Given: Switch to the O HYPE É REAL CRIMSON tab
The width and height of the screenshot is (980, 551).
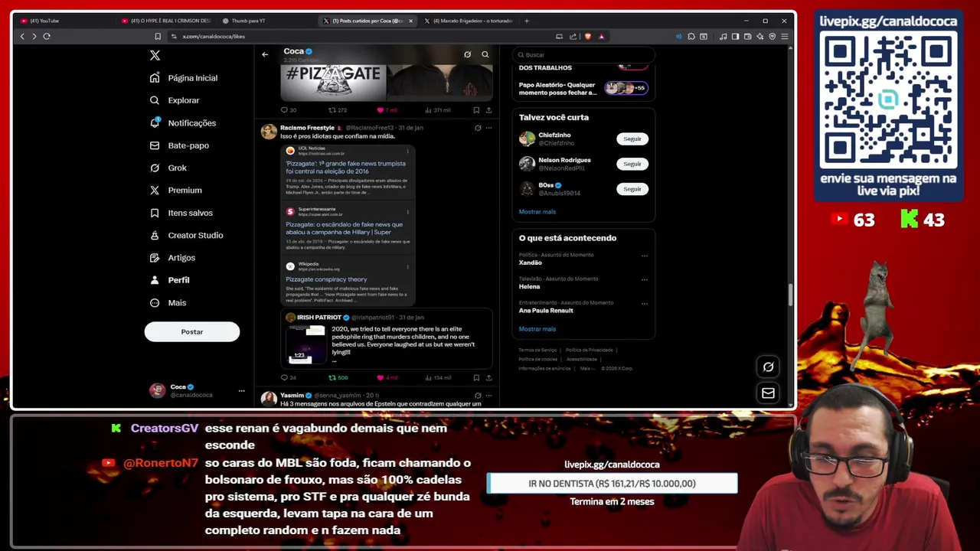Looking at the screenshot, I should point(166,21).
